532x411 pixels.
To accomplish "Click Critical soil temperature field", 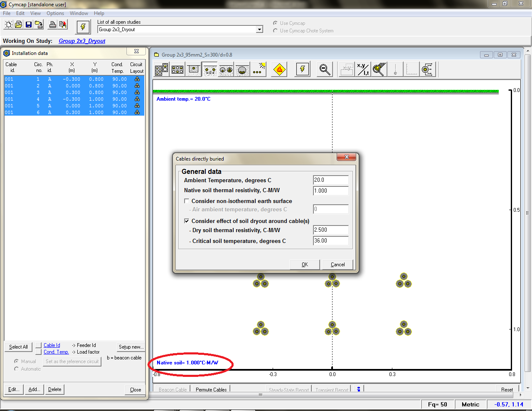I will pyautogui.click(x=331, y=241).
